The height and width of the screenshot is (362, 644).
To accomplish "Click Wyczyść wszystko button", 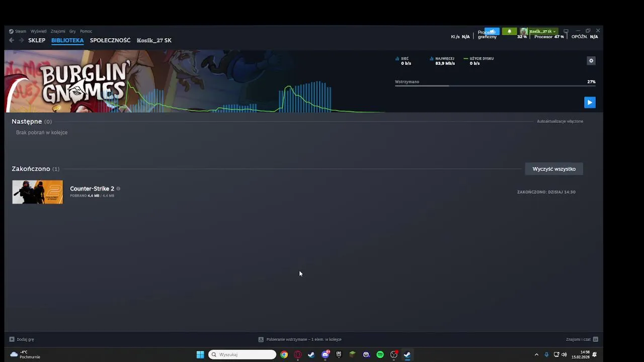I will tap(554, 169).
